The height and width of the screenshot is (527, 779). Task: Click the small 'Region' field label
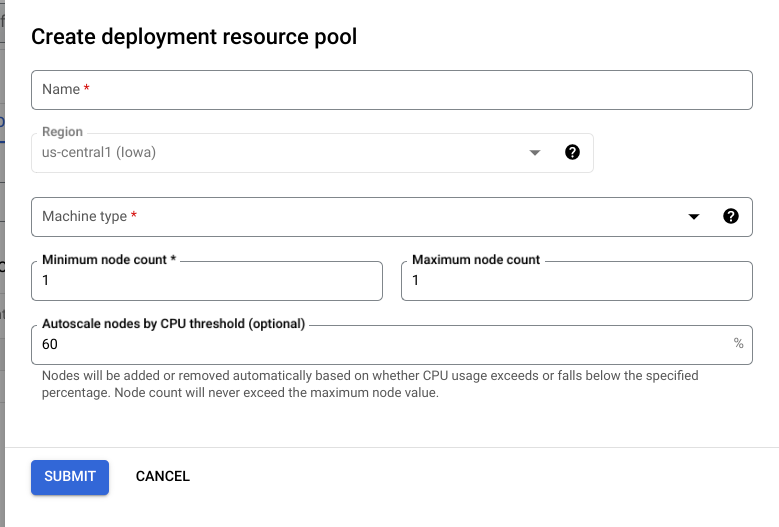[x=62, y=132]
